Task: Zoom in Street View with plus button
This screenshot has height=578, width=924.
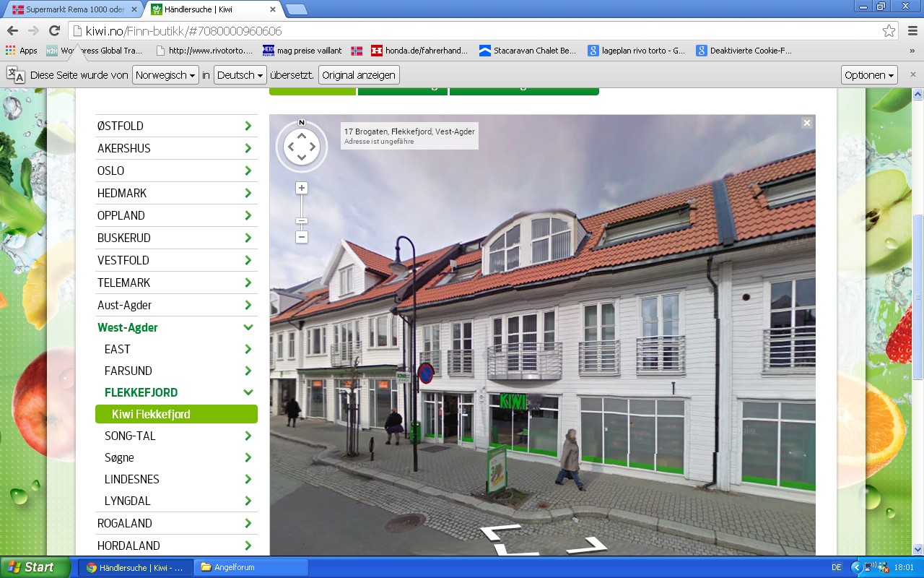Action: click(x=302, y=188)
